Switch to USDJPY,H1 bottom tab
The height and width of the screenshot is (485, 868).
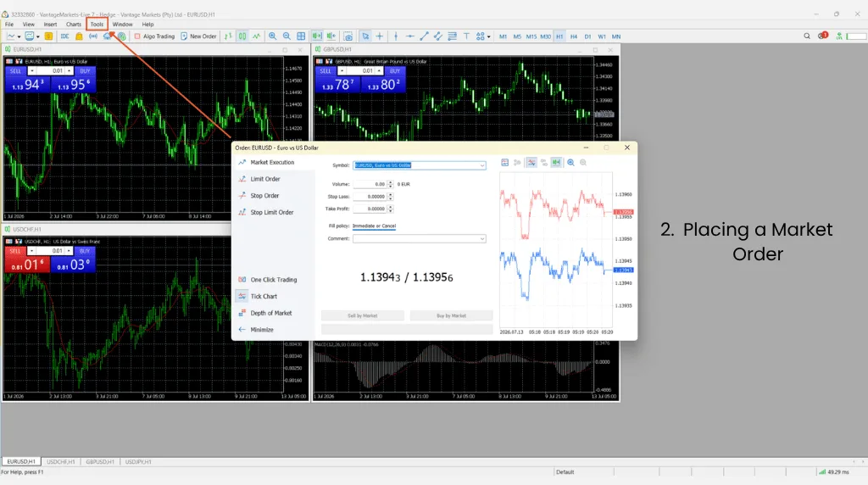click(x=138, y=462)
